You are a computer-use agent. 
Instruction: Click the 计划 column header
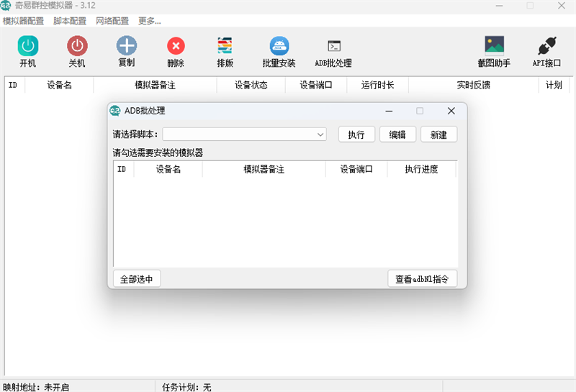pyautogui.click(x=554, y=85)
